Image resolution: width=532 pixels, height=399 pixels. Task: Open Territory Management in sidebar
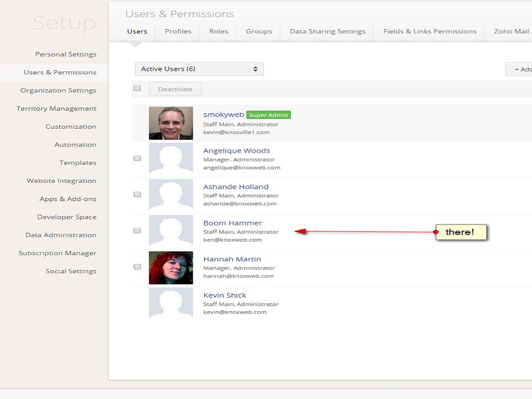[56, 109]
